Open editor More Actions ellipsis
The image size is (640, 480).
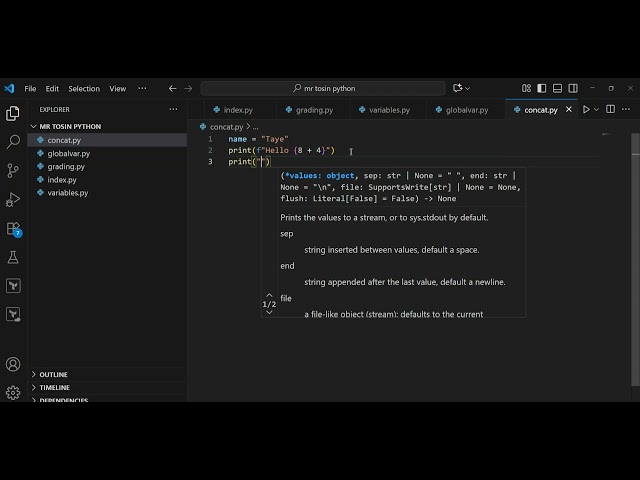[626, 109]
